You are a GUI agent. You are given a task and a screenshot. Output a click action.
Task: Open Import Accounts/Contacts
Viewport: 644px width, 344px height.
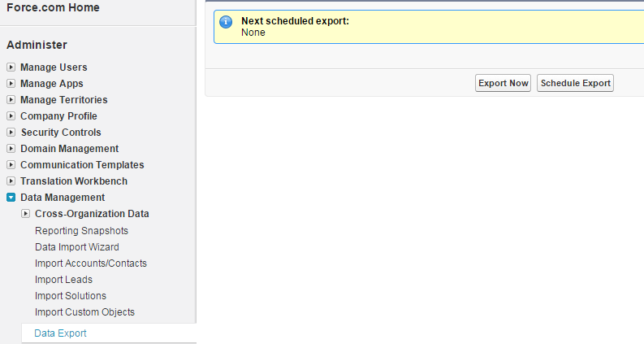point(91,263)
